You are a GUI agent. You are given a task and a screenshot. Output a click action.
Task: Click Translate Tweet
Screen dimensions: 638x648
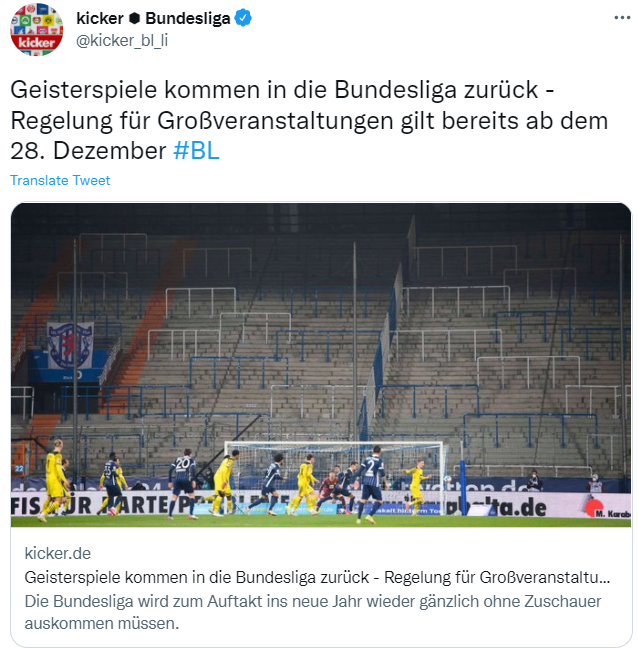(x=60, y=180)
